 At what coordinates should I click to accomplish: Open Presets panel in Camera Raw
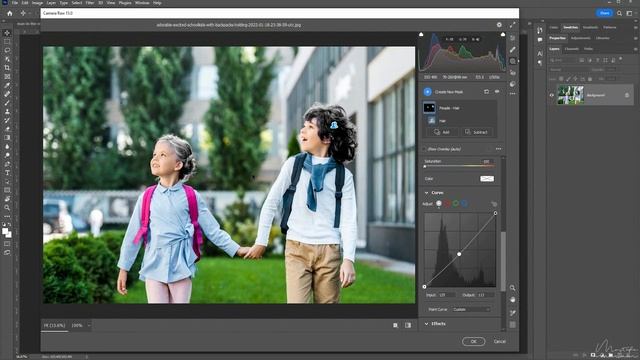click(x=513, y=84)
